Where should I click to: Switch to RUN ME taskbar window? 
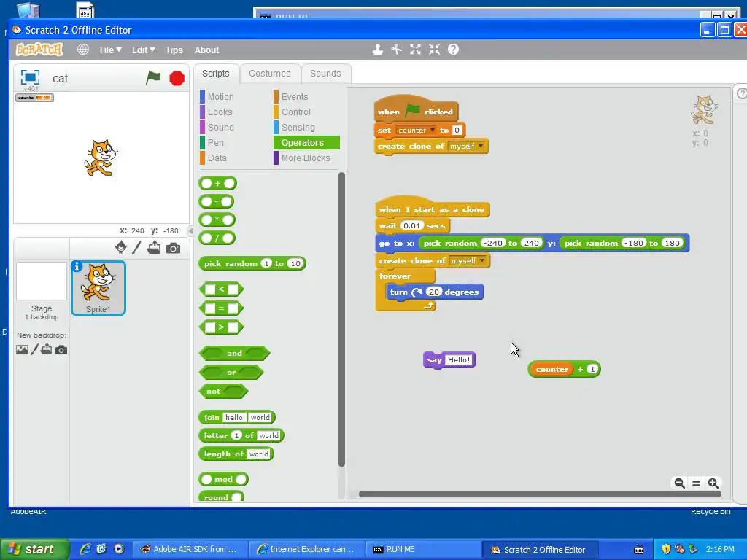423,549
